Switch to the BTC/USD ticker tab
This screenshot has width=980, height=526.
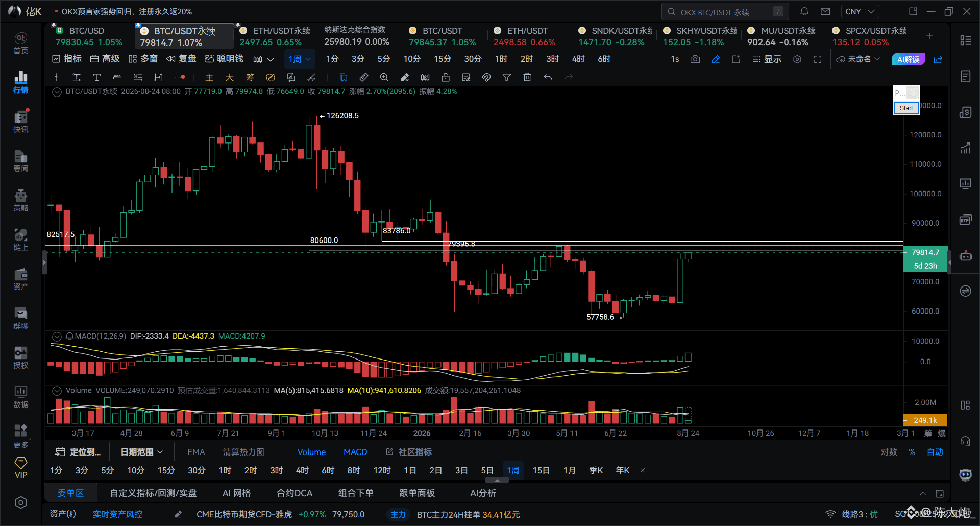click(89, 36)
